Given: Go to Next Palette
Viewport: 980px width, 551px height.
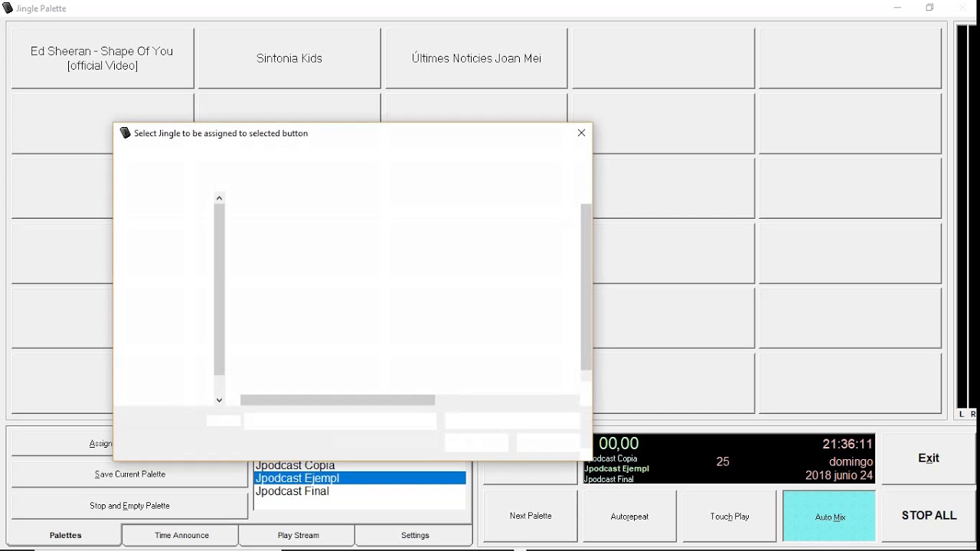Looking at the screenshot, I should 531,516.
